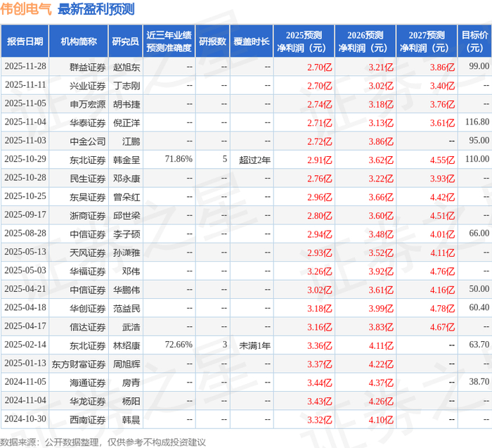Select institution 兴业证券

coord(88,86)
